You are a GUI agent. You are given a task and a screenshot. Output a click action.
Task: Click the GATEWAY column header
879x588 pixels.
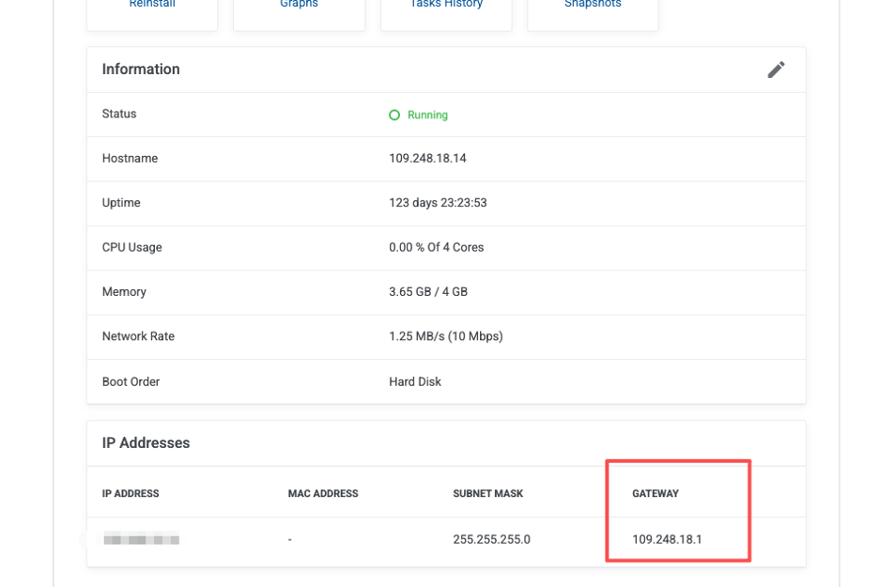pos(655,494)
